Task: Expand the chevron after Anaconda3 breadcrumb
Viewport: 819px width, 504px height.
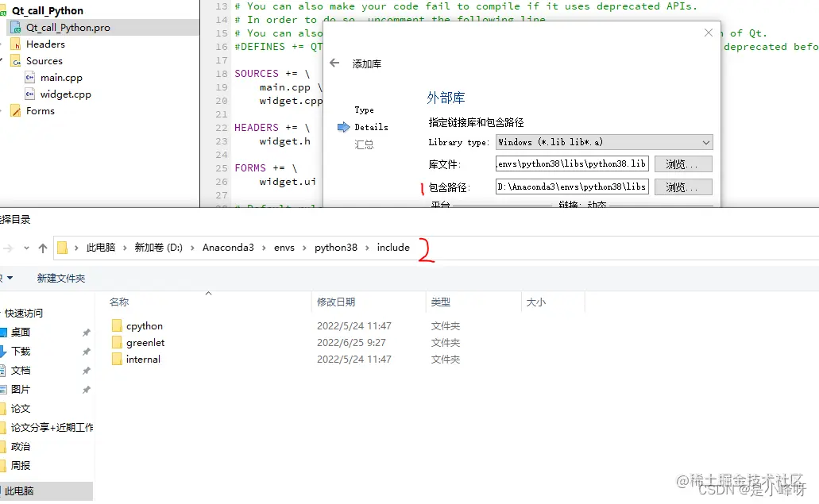Action: tap(264, 248)
